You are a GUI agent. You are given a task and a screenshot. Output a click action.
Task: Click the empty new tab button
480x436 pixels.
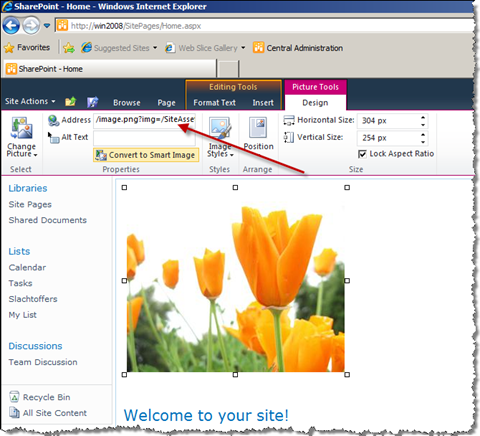pos(228,69)
